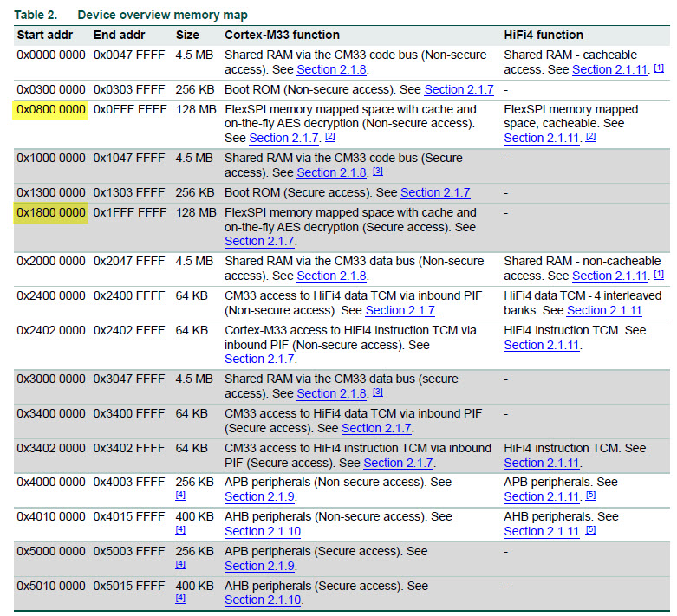Open Section 2.1.11 link in 0x2402 0000 row
The image size is (677, 616).
pyautogui.click(x=542, y=346)
